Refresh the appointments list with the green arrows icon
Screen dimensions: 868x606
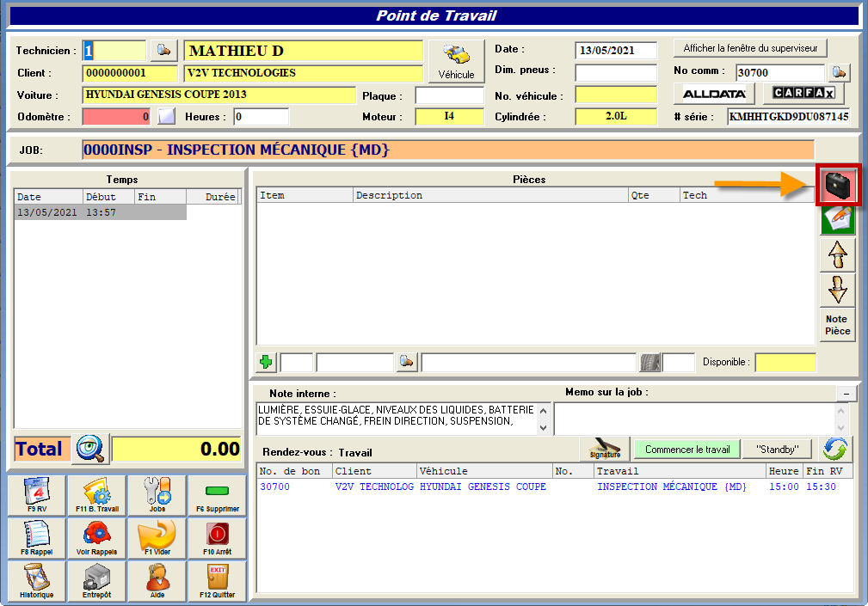(x=834, y=449)
